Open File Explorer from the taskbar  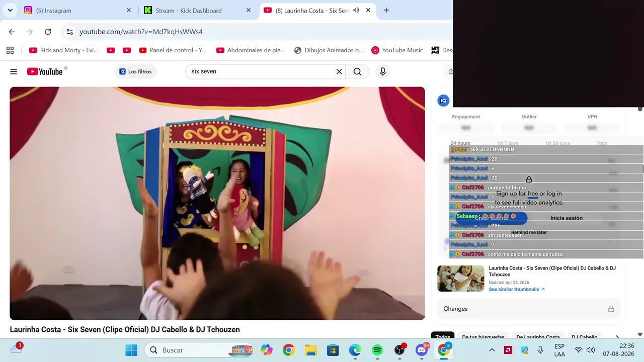click(x=311, y=350)
